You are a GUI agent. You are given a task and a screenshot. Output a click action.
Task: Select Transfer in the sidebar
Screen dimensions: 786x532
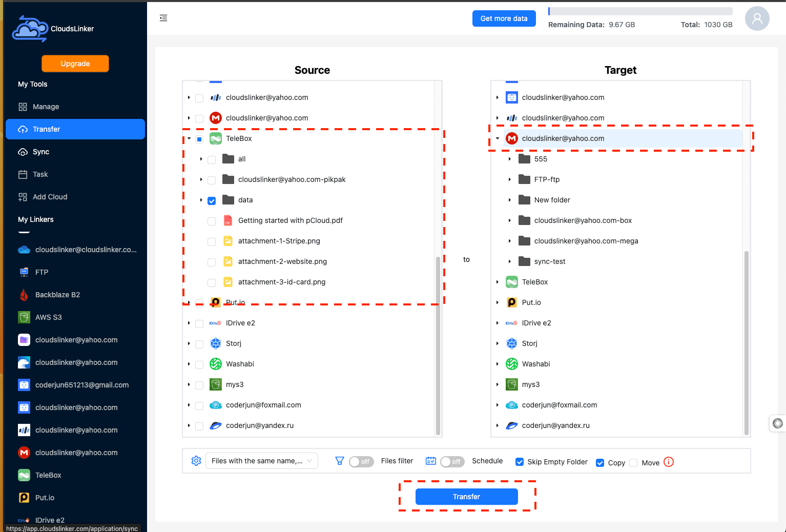click(x=75, y=129)
